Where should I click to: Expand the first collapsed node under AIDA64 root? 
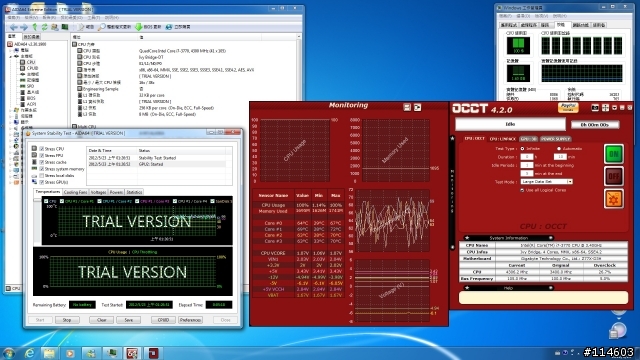(x=11, y=50)
